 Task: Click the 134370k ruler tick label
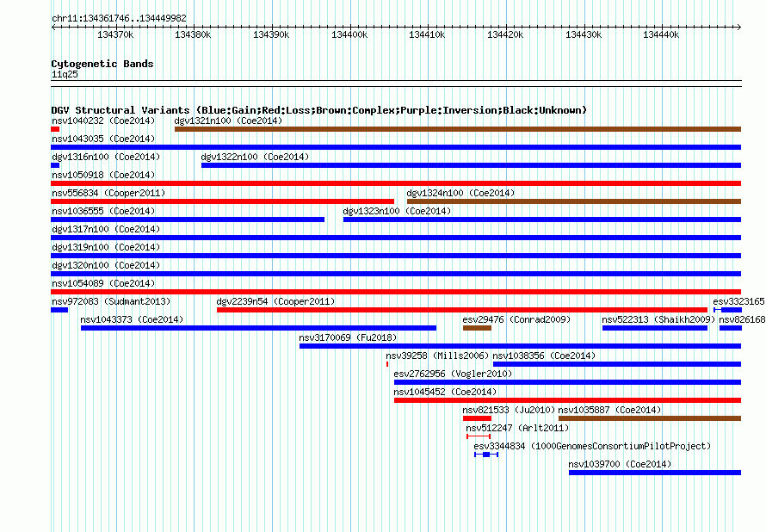(x=115, y=34)
